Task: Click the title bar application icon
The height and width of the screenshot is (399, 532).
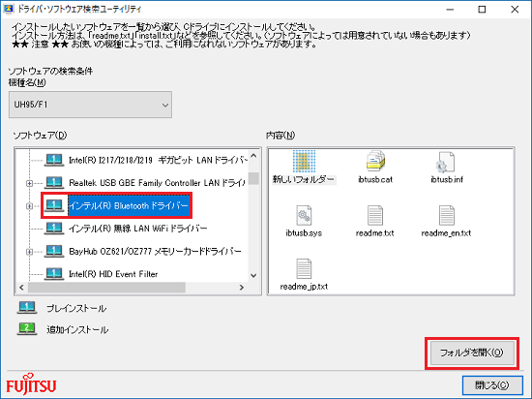Action: tap(8, 9)
